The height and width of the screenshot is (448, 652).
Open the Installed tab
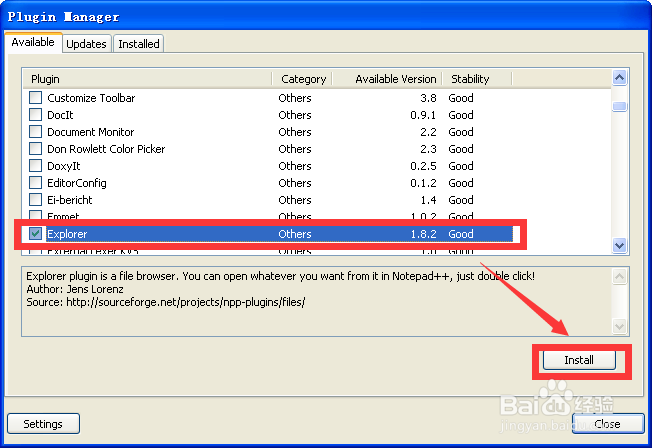pyautogui.click(x=138, y=44)
